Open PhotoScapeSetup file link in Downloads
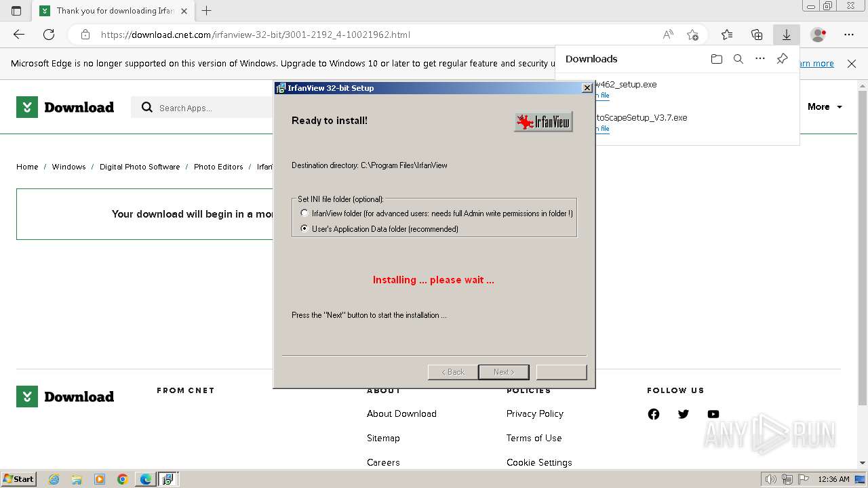 pyautogui.click(x=602, y=129)
